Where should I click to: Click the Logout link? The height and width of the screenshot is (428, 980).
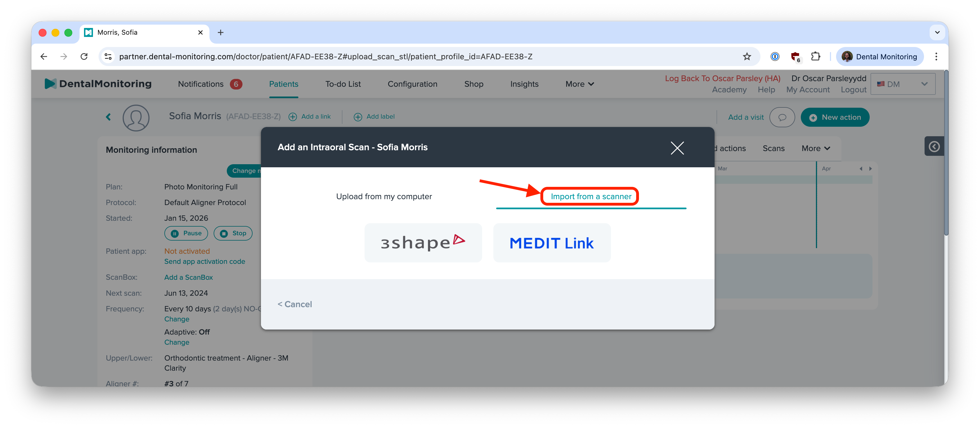click(853, 90)
